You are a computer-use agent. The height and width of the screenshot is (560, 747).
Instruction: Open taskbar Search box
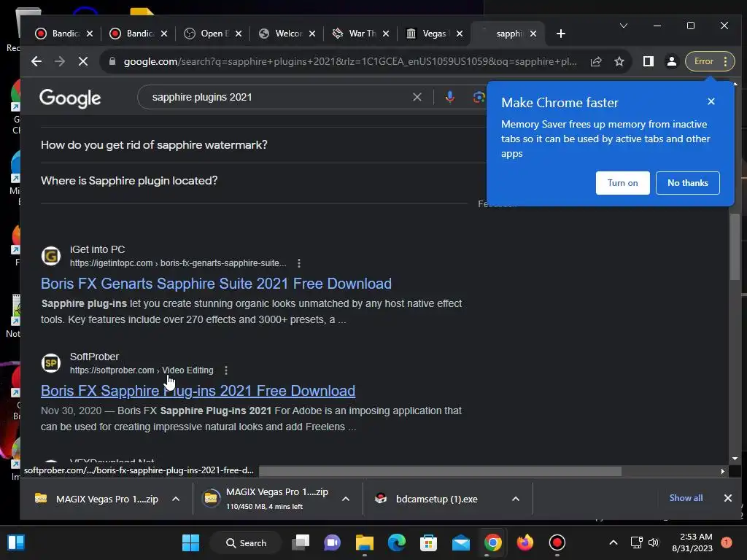[246, 542]
